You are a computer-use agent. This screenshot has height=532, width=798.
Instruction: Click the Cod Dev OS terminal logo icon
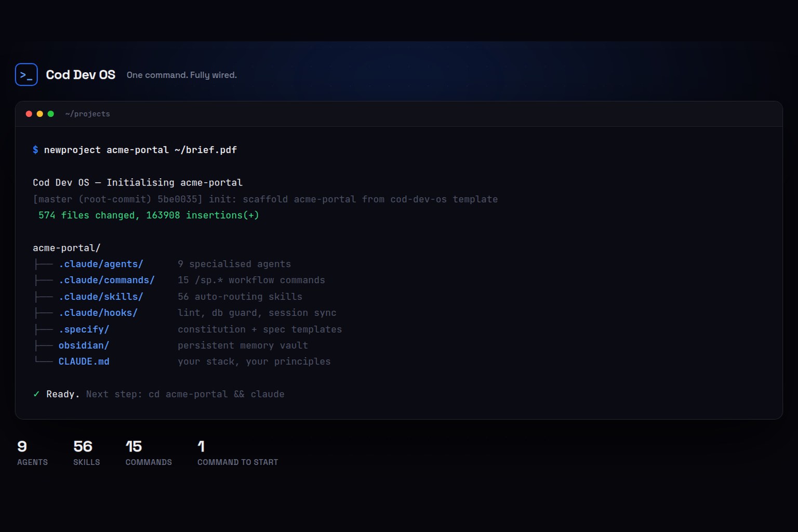tap(26, 74)
